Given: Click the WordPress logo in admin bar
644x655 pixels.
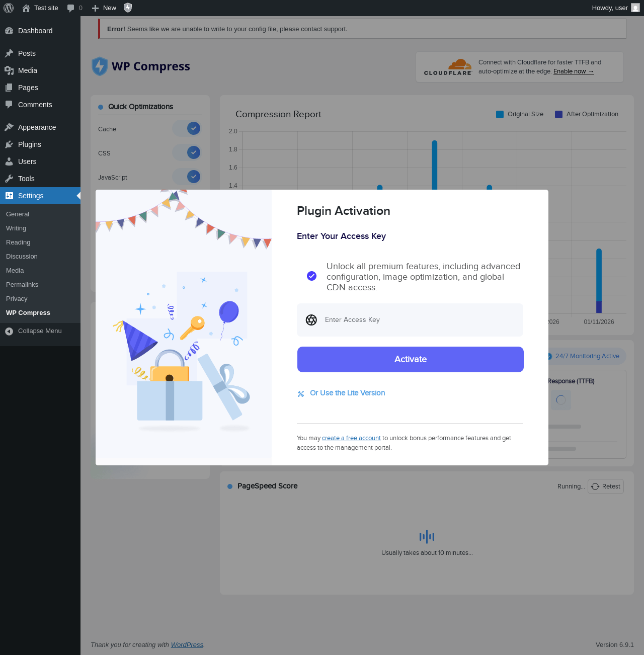Looking at the screenshot, I should point(9,8).
